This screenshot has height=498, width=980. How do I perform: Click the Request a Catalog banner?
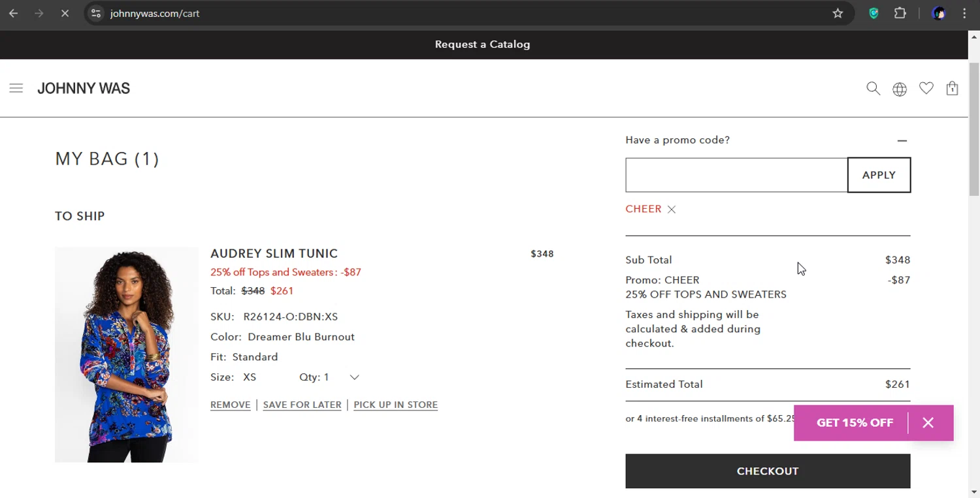482,44
